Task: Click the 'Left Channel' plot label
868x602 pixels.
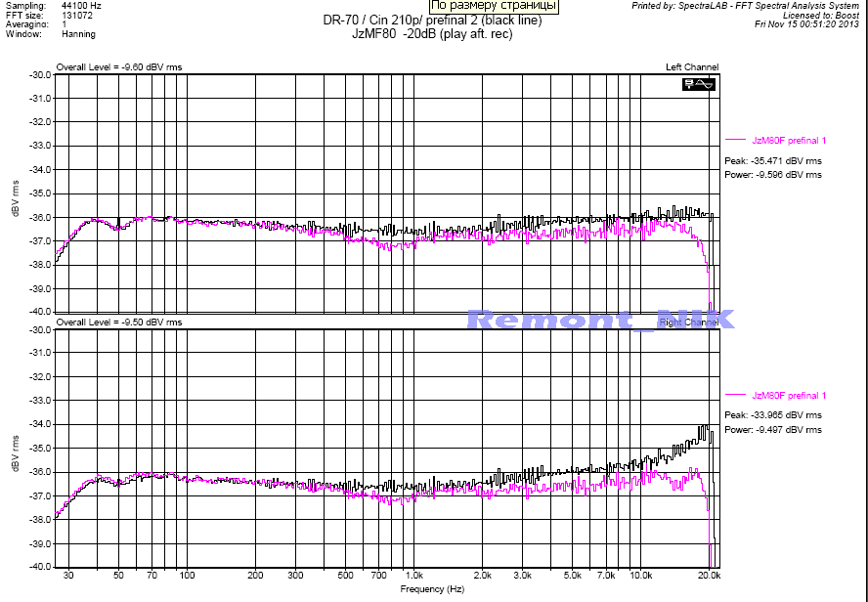Action: (x=692, y=67)
